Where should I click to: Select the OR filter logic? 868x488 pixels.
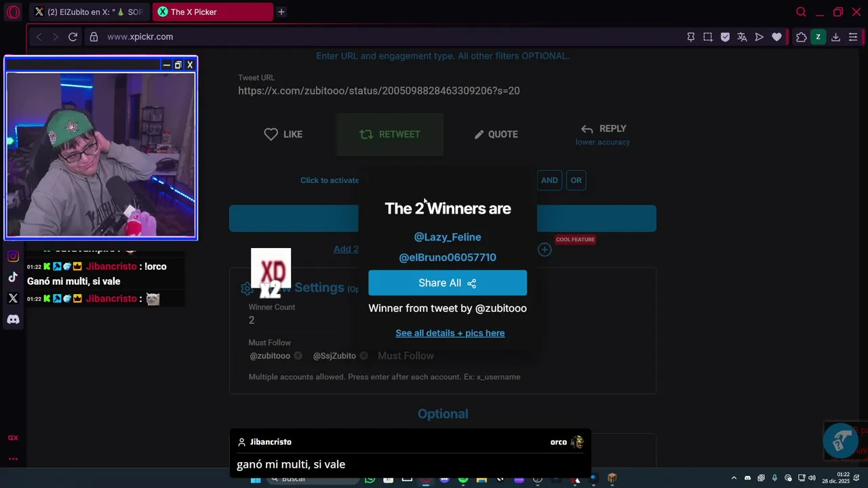(576, 180)
